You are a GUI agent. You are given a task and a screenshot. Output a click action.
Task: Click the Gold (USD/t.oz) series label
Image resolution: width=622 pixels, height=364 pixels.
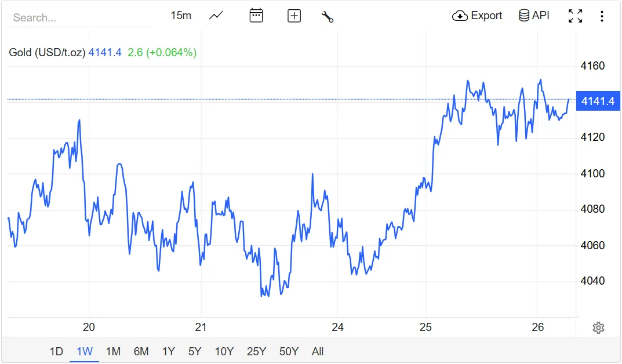click(47, 53)
